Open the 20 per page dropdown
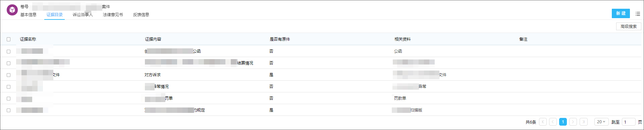Screen dimensions: 644x130 click(601, 122)
